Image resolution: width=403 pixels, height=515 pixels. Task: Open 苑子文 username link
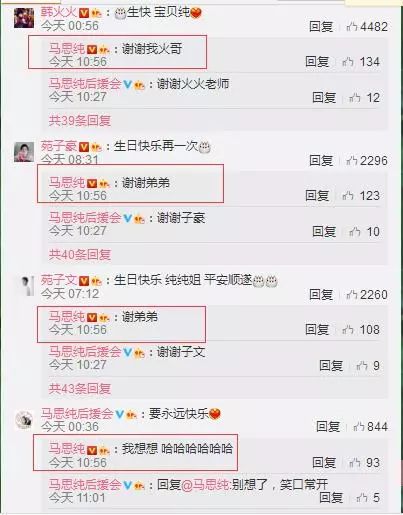click(59, 280)
